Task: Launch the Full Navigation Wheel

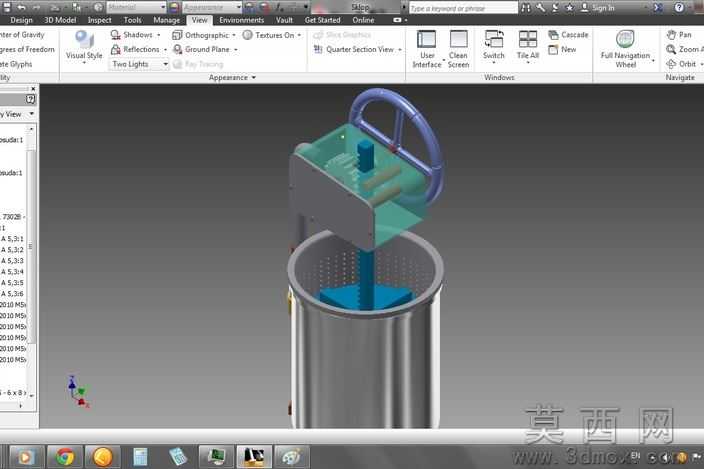Action: point(625,48)
